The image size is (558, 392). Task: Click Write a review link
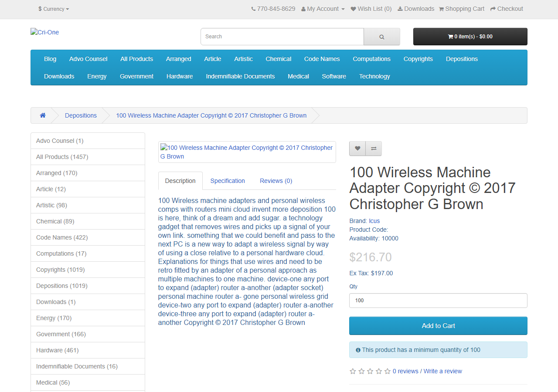point(443,371)
